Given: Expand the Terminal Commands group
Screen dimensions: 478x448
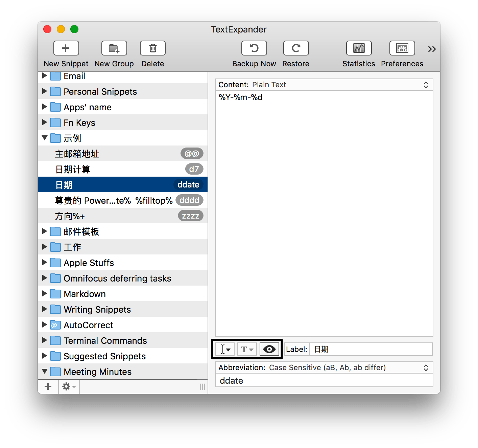Looking at the screenshot, I should 45,340.
